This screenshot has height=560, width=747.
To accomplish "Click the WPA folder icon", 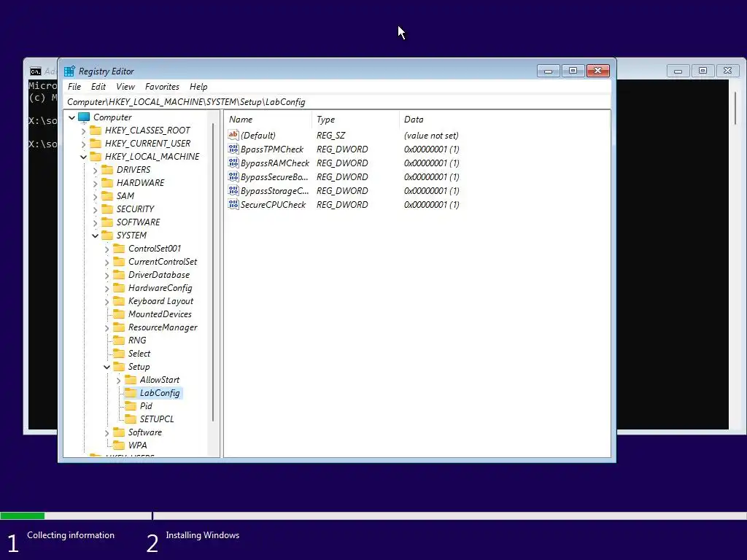I will coord(119,446).
